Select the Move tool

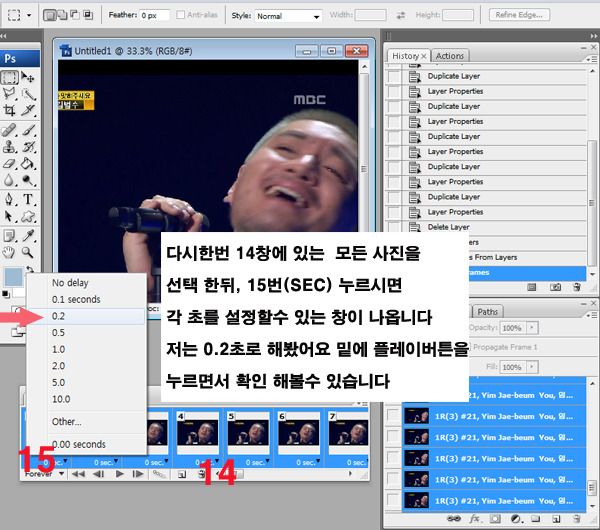28,77
